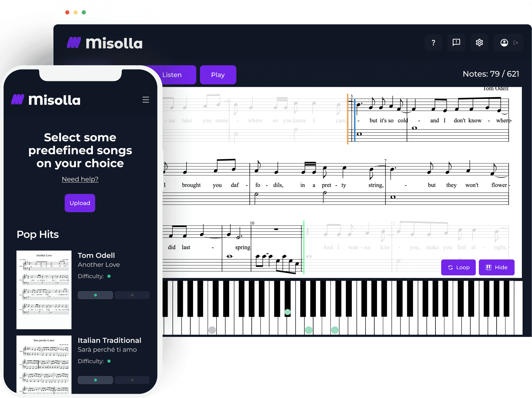Viewport: 532px width, 398px height.
Task: Open the user account profile icon
Action: click(x=504, y=42)
